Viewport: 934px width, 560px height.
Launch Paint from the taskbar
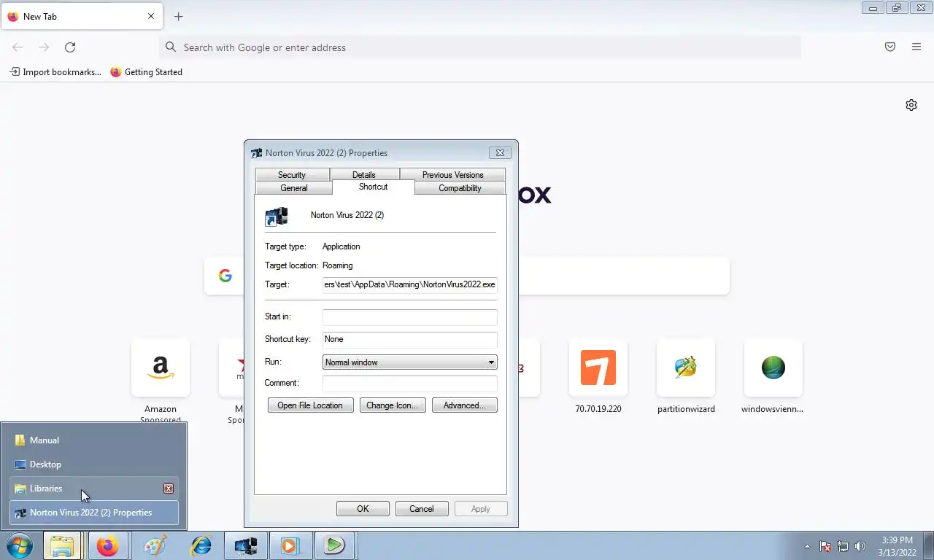[x=155, y=545]
